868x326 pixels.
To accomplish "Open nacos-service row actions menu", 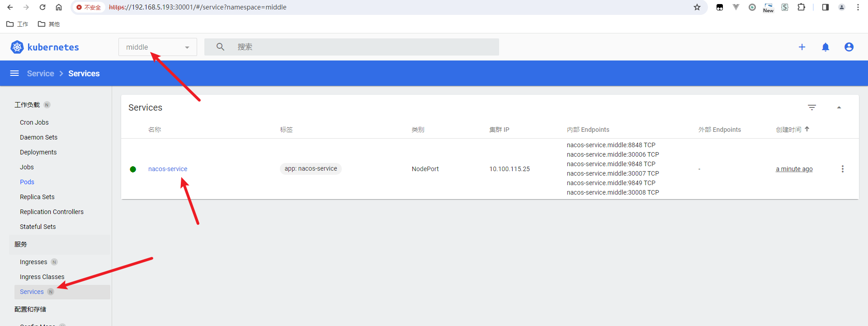I will click(x=843, y=169).
